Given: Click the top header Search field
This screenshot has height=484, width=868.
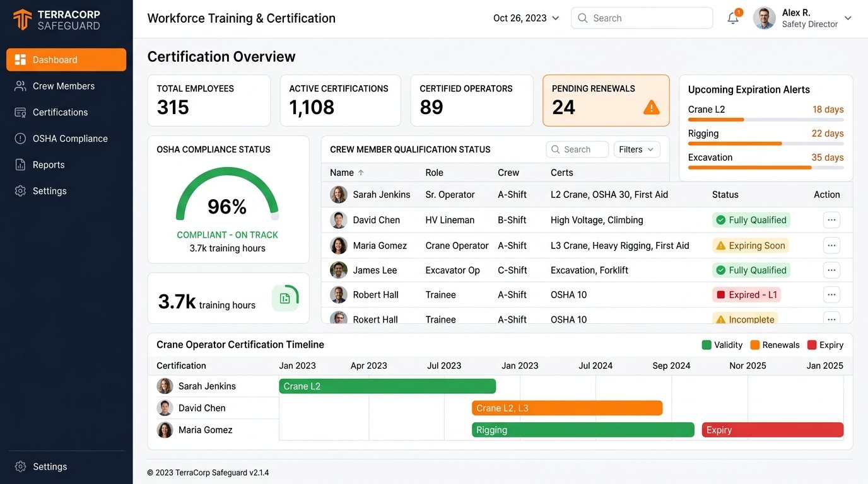Looking at the screenshot, I should tap(642, 18).
